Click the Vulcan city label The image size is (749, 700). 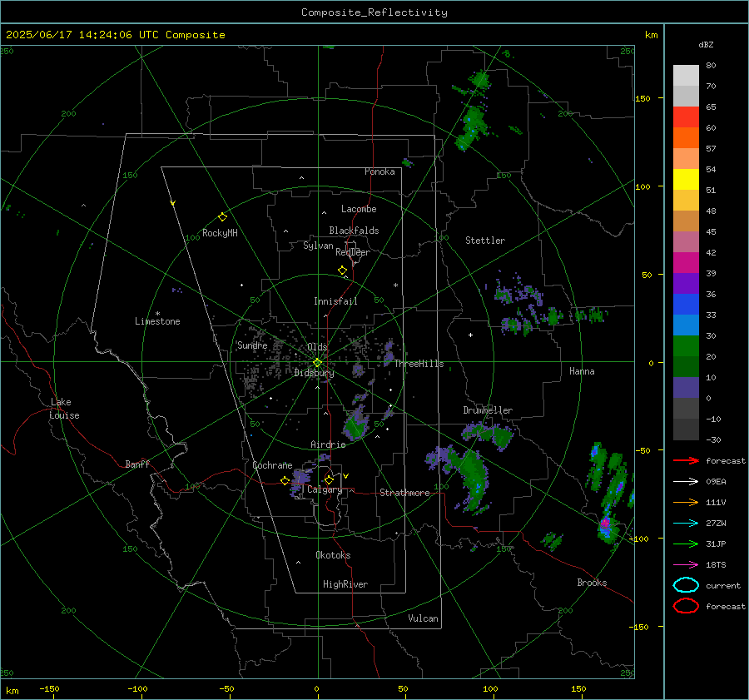click(x=424, y=618)
